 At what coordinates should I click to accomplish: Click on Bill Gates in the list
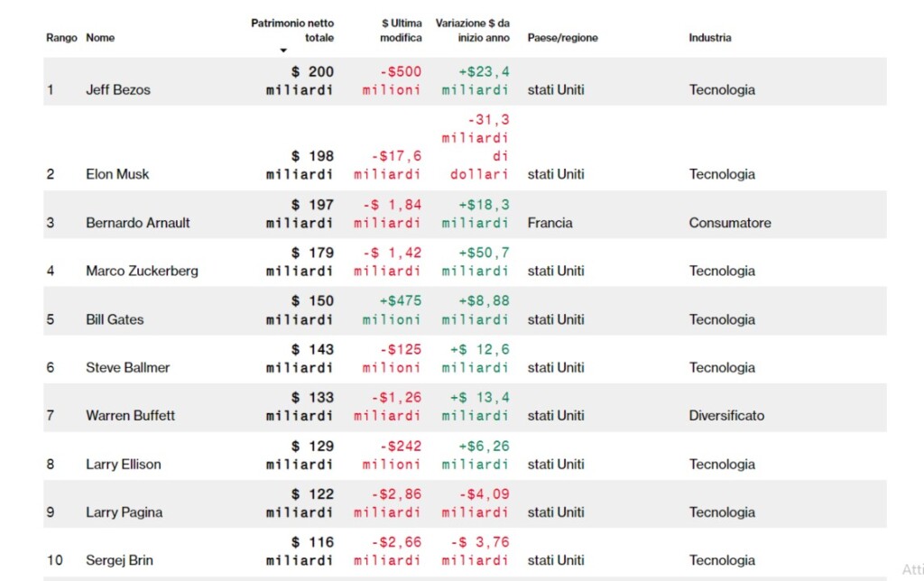115,319
